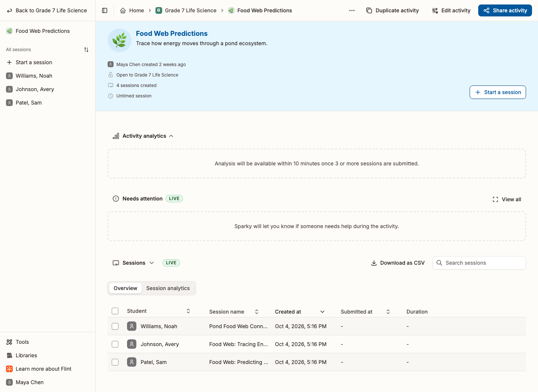The image size is (538, 392).
Task: Click the LIVE badge next to Sessions
Action: point(171,263)
